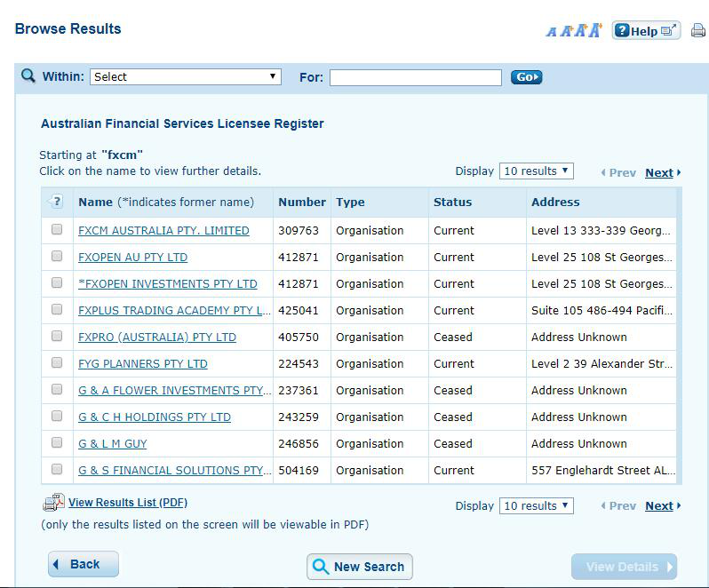Open the Within Select dropdown
Image resolution: width=709 pixels, height=588 pixels.
(x=186, y=77)
